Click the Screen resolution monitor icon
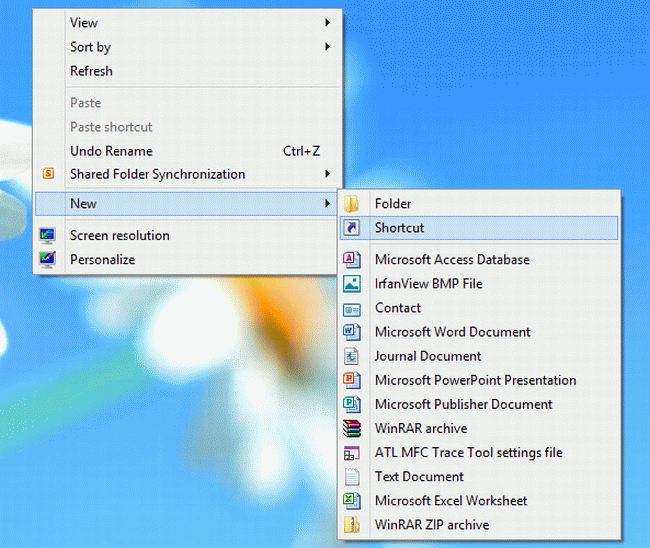The image size is (650, 548). click(x=47, y=235)
